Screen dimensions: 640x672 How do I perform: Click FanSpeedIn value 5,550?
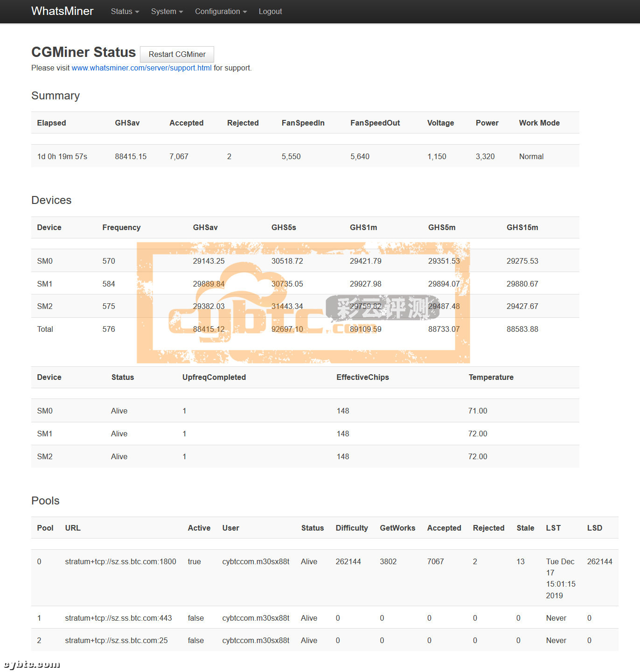[x=291, y=156]
